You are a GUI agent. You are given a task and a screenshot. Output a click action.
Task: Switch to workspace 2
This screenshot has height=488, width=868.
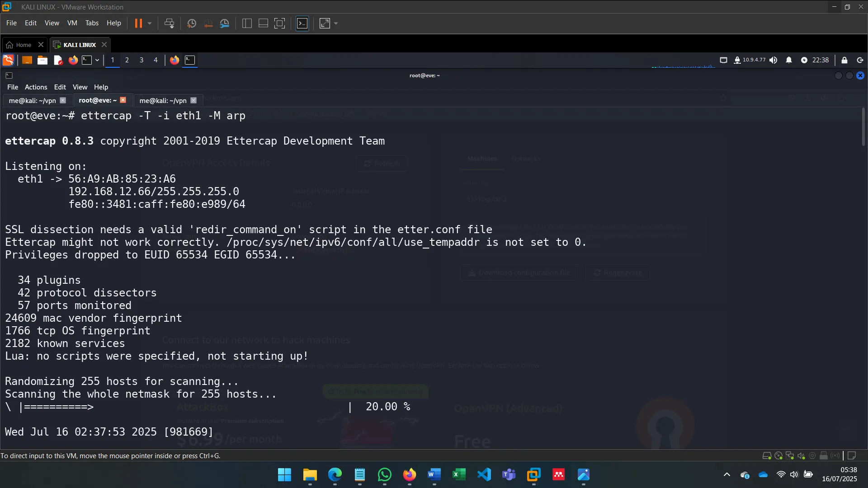pos(127,60)
